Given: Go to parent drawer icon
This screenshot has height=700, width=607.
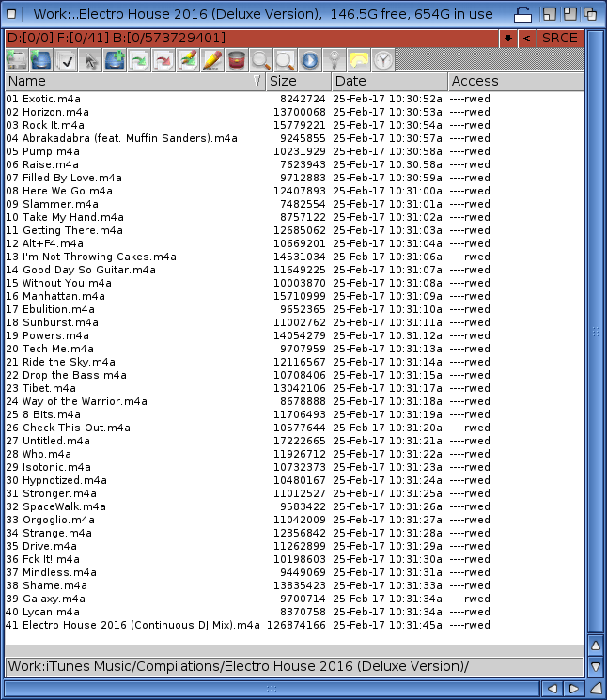Looking at the screenshot, I should 41,60.
